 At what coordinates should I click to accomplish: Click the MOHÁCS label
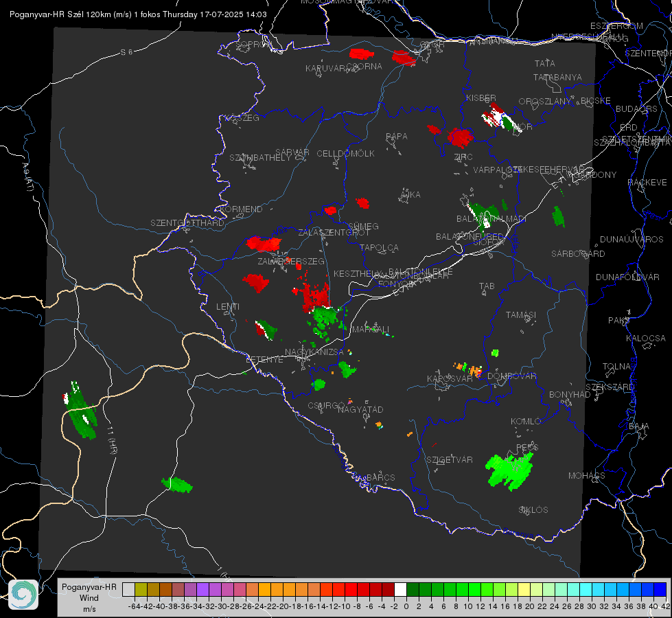click(587, 476)
